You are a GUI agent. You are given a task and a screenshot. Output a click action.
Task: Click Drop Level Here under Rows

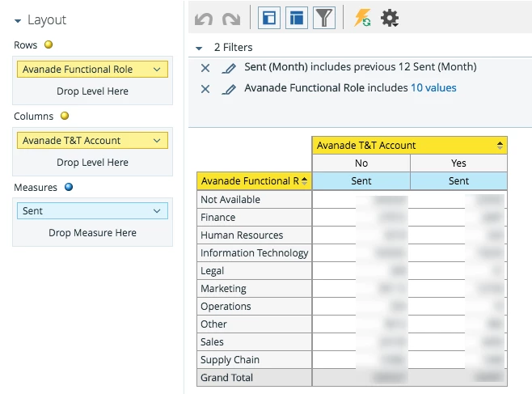(x=92, y=91)
